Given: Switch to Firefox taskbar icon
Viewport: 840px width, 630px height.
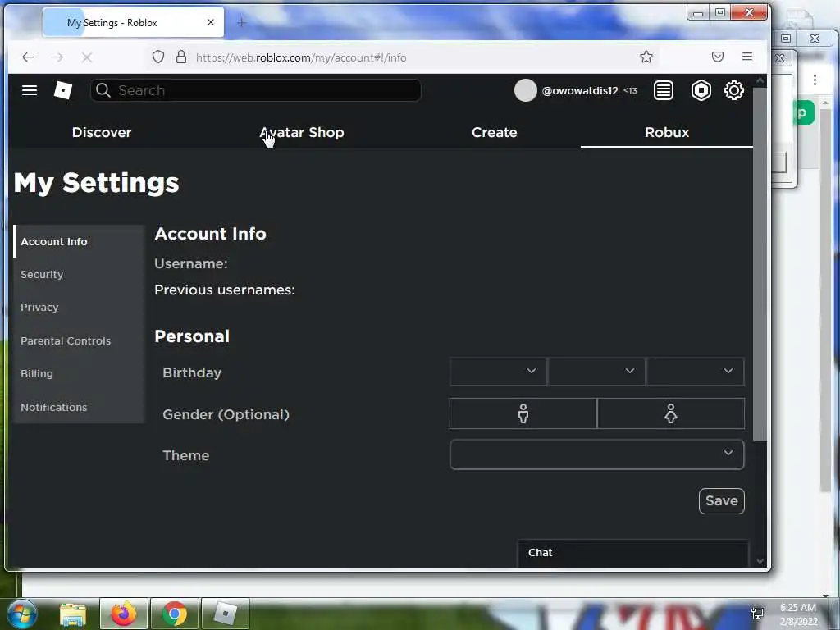Looking at the screenshot, I should (x=124, y=614).
